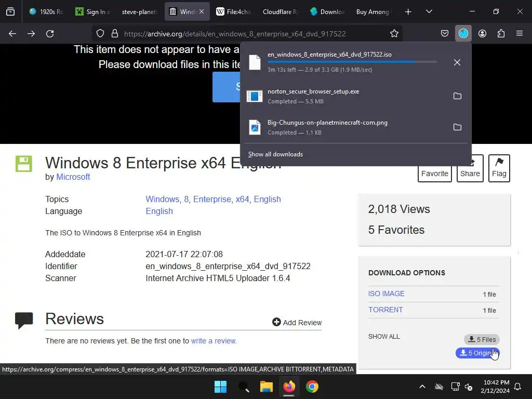
Task: Select TORRENT download option
Action: pyautogui.click(x=385, y=310)
